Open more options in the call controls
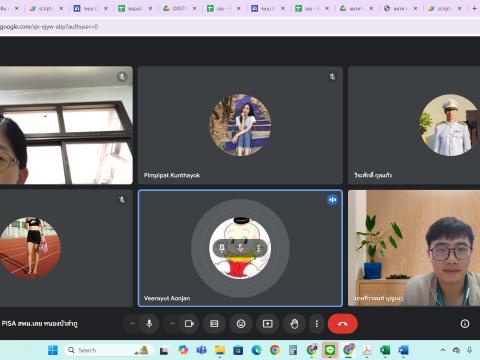Image resolution: width=480 pixels, height=360 pixels. (317, 323)
